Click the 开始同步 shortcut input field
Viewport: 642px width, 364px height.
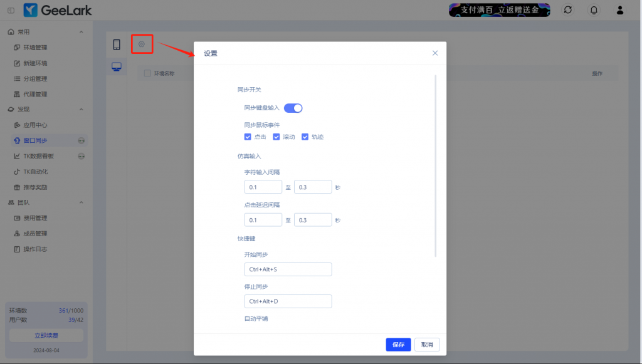click(x=288, y=269)
